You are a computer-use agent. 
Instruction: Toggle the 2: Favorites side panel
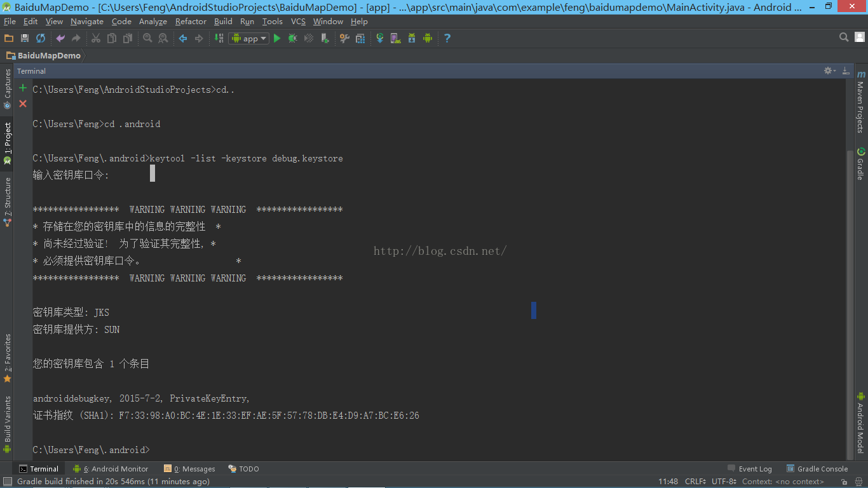tap(7, 358)
